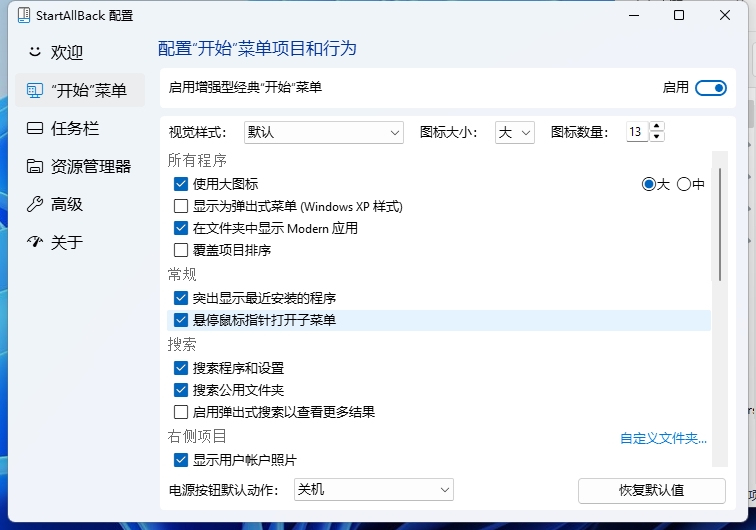
Task: Open the 视觉样式 dropdown
Action: pos(324,132)
